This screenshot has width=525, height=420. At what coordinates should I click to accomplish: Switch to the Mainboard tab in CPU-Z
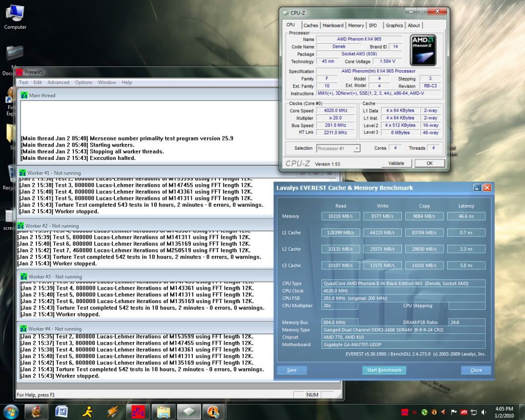333,25
